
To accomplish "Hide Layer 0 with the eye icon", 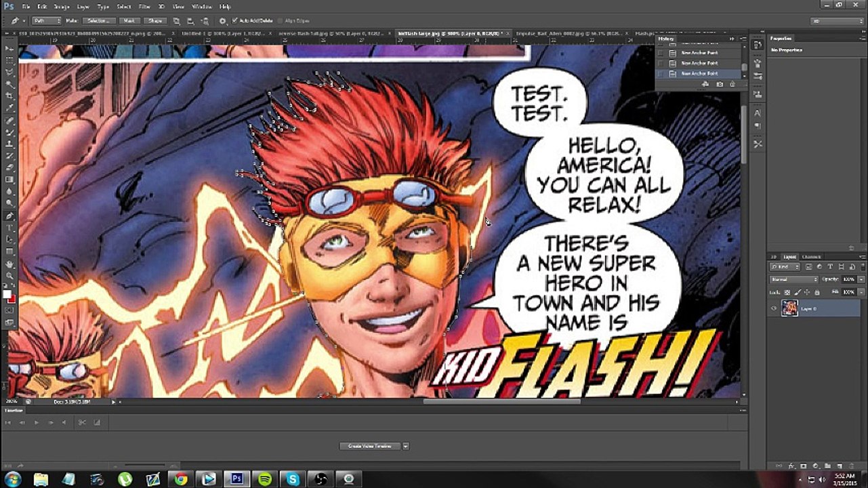I will pos(774,308).
